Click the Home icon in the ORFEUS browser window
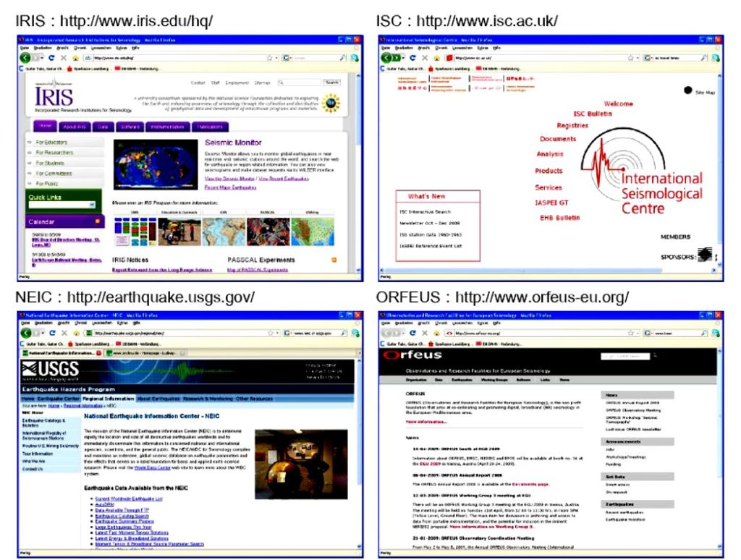Viewport: 741px width, 560px height. click(436, 333)
